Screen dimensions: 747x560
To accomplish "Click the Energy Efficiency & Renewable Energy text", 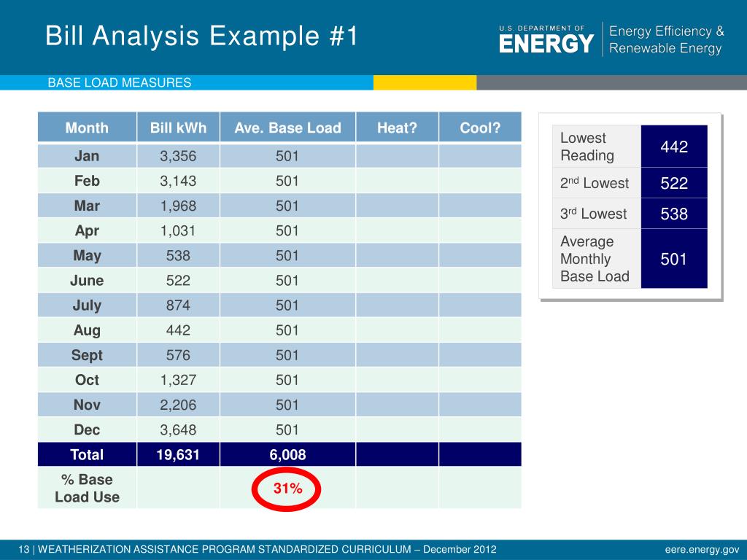I will tap(667, 39).
